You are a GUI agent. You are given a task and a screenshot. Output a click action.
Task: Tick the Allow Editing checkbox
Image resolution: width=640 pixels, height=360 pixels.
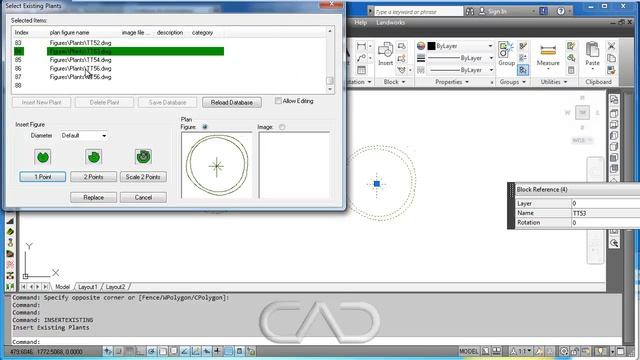(x=278, y=101)
